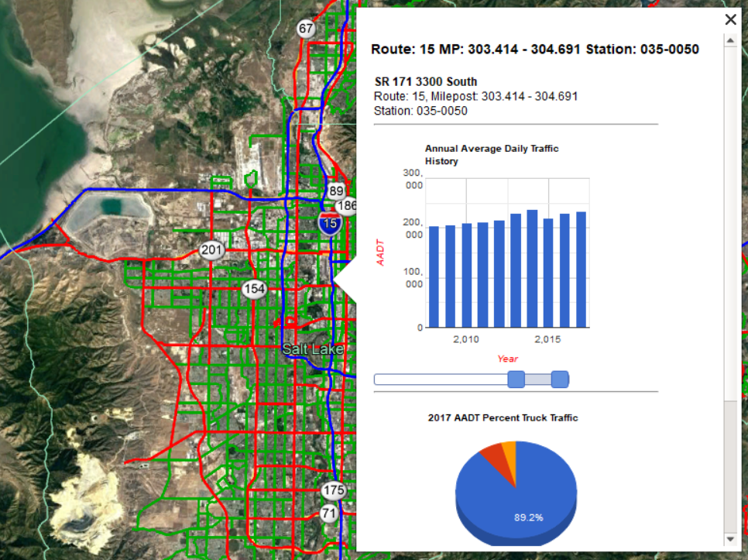Click the left handle of the Year slider

(517, 380)
